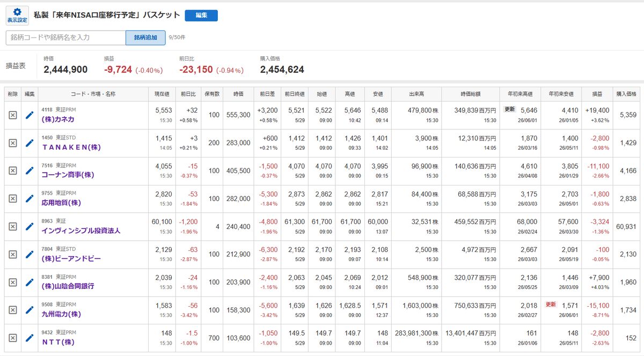Viewport: 644px width, 356px height.
Task: Edit the TANAKEN holding with pencil icon
Action: click(30, 143)
